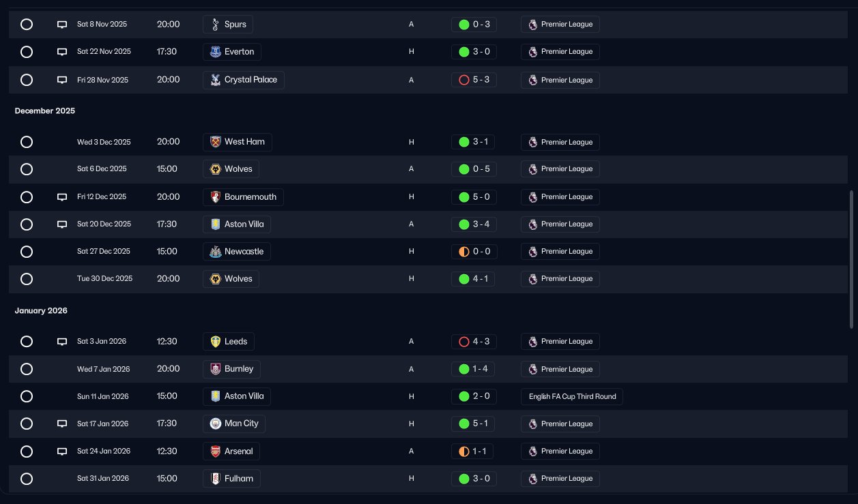Click the English FA Cup Third Round tag
This screenshot has width=858, height=504.
572,396
